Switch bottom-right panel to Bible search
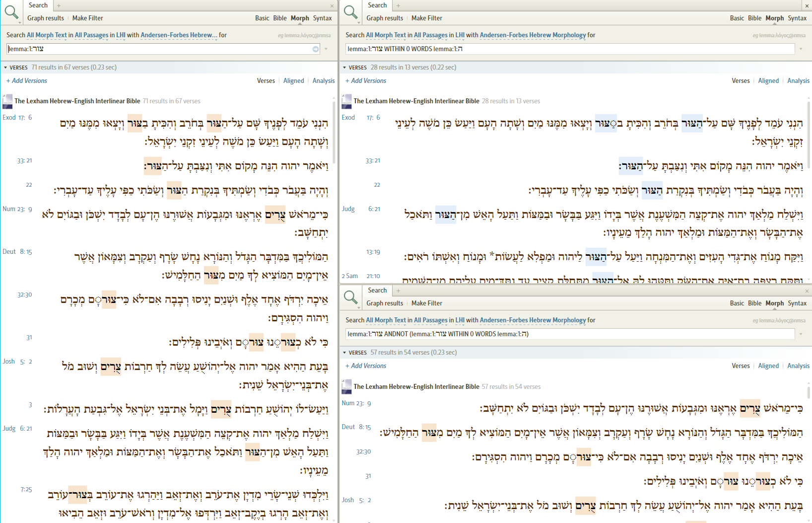The image size is (812, 523). point(754,303)
